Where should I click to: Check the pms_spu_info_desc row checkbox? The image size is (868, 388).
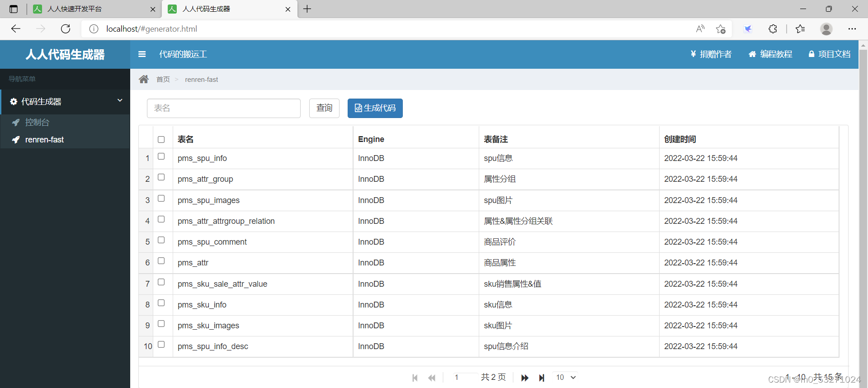[x=161, y=345]
